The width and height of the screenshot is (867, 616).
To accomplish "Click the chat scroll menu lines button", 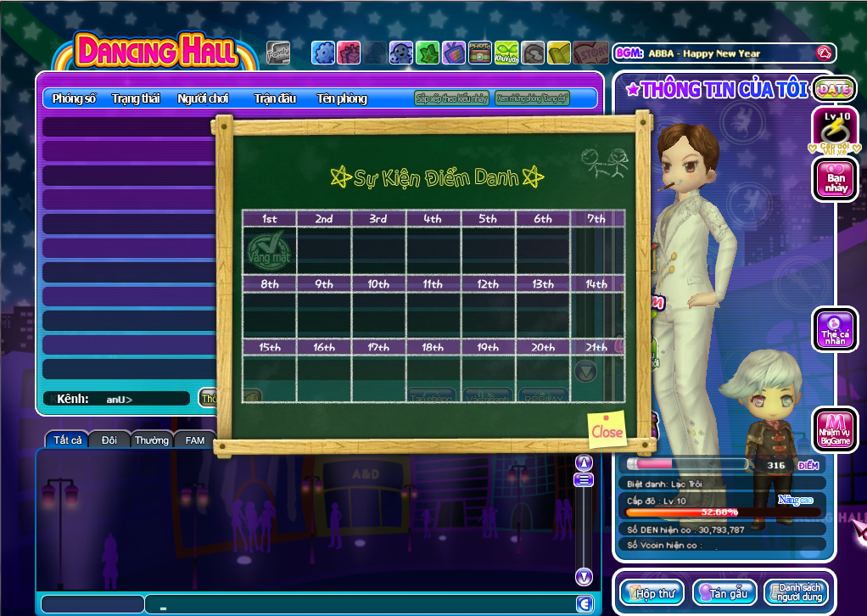I will tap(584, 480).
